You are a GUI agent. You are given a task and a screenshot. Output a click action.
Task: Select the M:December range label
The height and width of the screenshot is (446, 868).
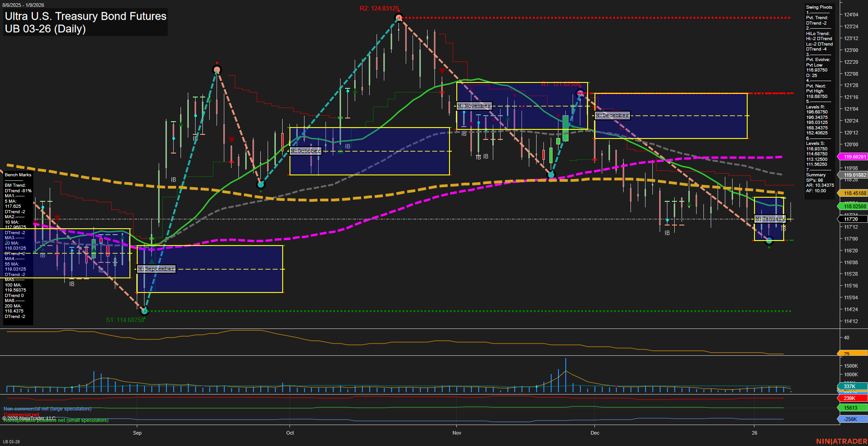tap(612, 115)
